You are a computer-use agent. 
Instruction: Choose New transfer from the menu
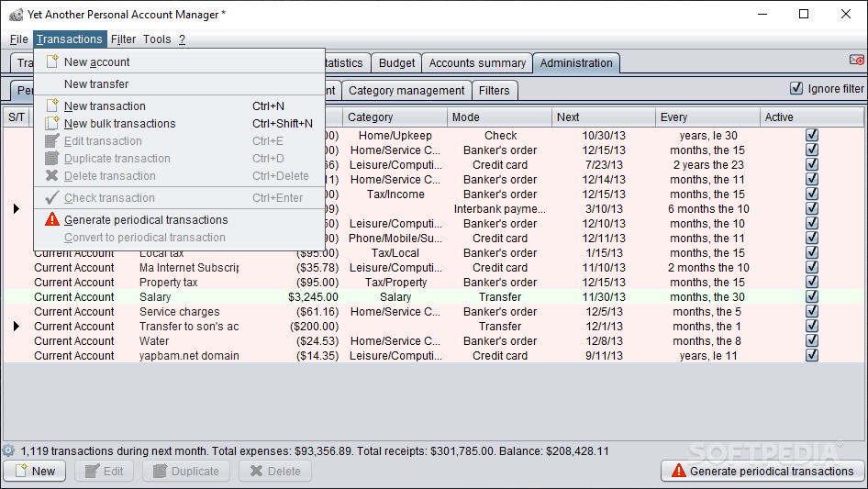click(x=179, y=84)
